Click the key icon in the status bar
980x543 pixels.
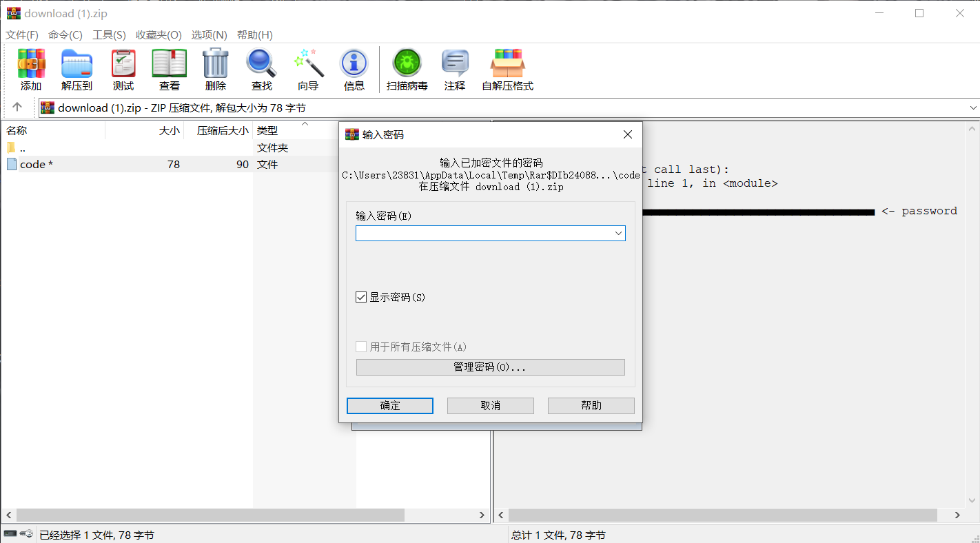(26, 534)
